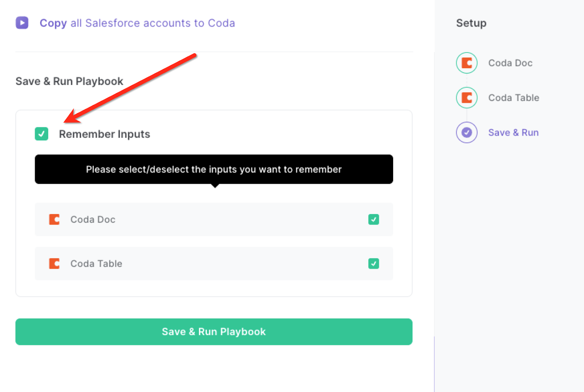The height and width of the screenshot is (392, 584).
Task: Click the purple play playbook icon
Action: (x=22, y=23)
